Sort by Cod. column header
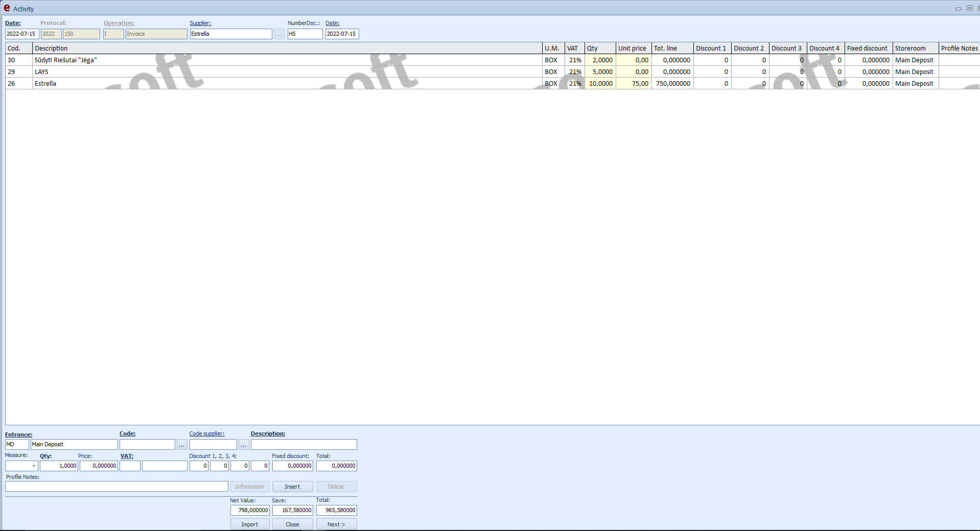This screenshot has width=980, height=531. pyautogui.click(x=19, y=49)
